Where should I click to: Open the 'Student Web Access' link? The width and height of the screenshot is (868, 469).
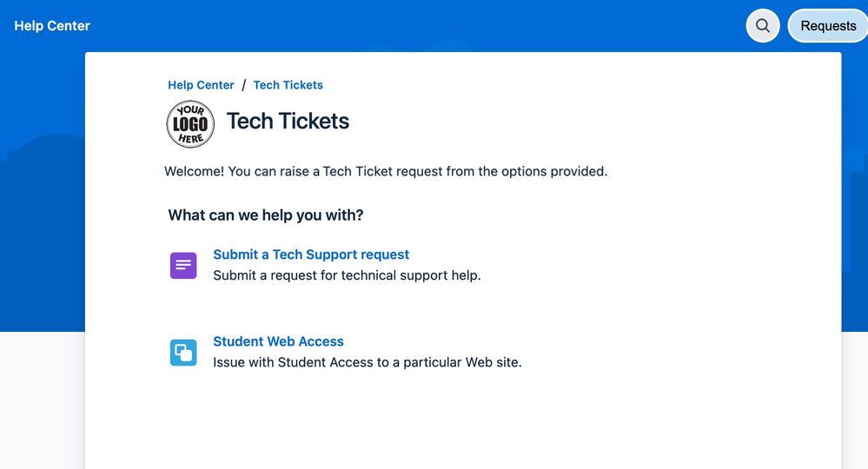pos(278,341)
